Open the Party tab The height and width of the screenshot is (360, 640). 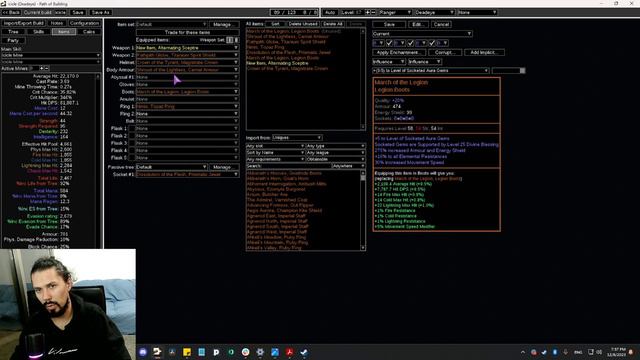click(x=13, y=40)
